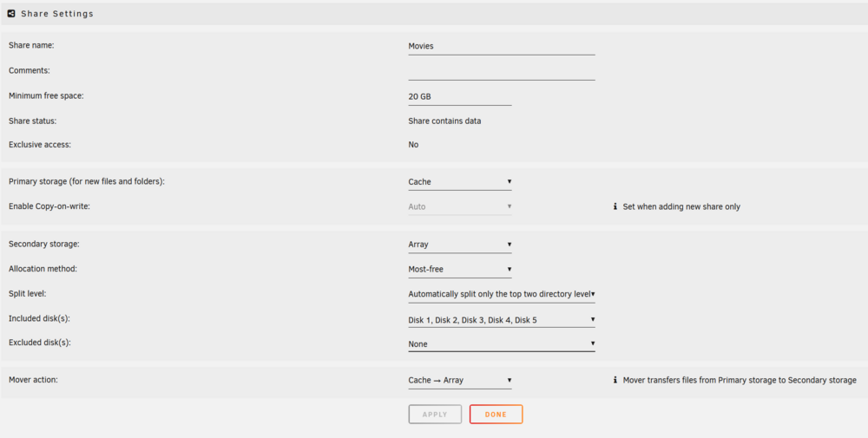The height and width of the screenshot is (438, 868).
Task: Click the 'Included disk(s):' label
Action: tap(39, 318)
